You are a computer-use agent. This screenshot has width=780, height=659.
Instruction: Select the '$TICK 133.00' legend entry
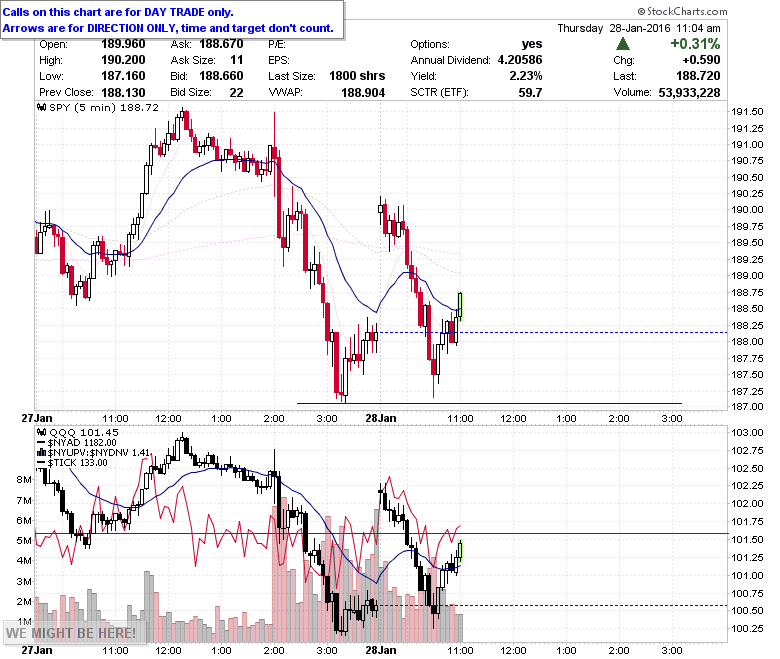click(78, 463)
